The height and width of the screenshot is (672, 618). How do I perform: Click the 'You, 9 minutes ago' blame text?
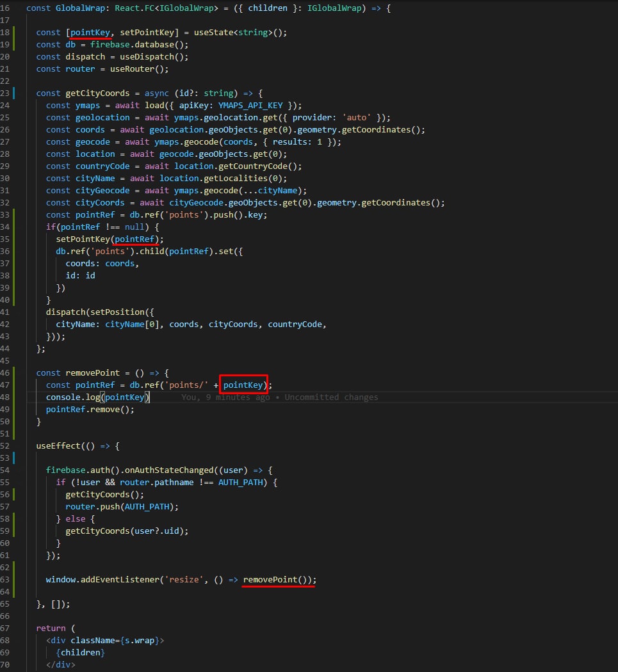225,397
